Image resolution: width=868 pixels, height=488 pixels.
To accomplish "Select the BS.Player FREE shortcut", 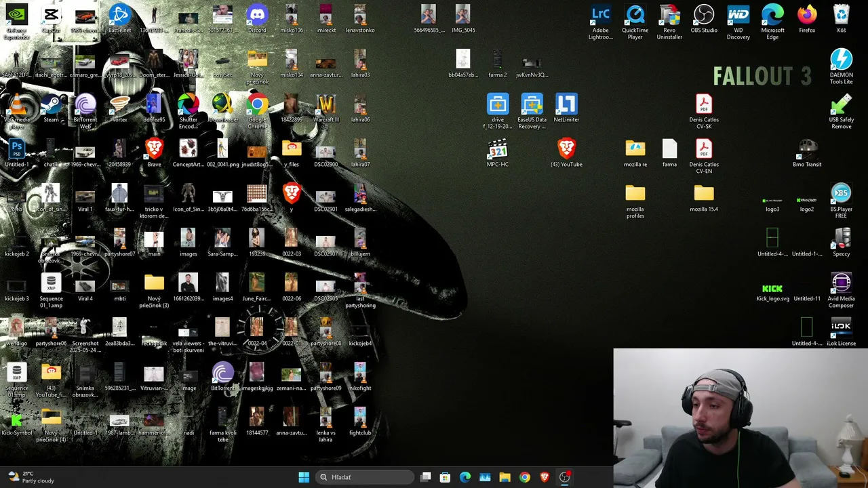I will point(841,201).
